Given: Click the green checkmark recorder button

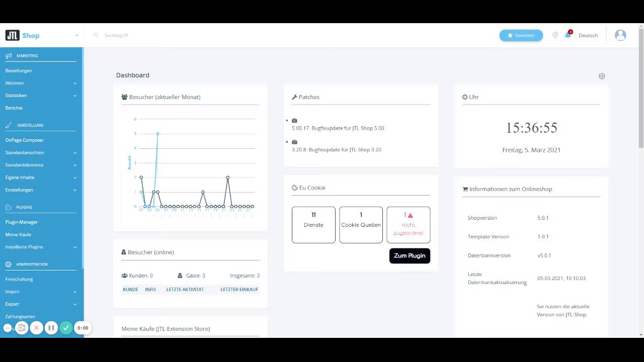Looking at the screenshot, I should [66, 328].
